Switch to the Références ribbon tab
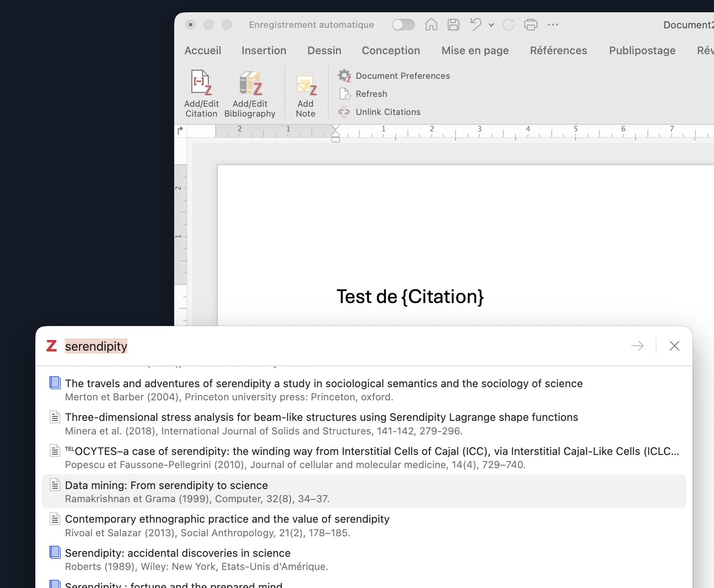Image resolution: width=714 pixels, height=588 pixels. point(558,51)
